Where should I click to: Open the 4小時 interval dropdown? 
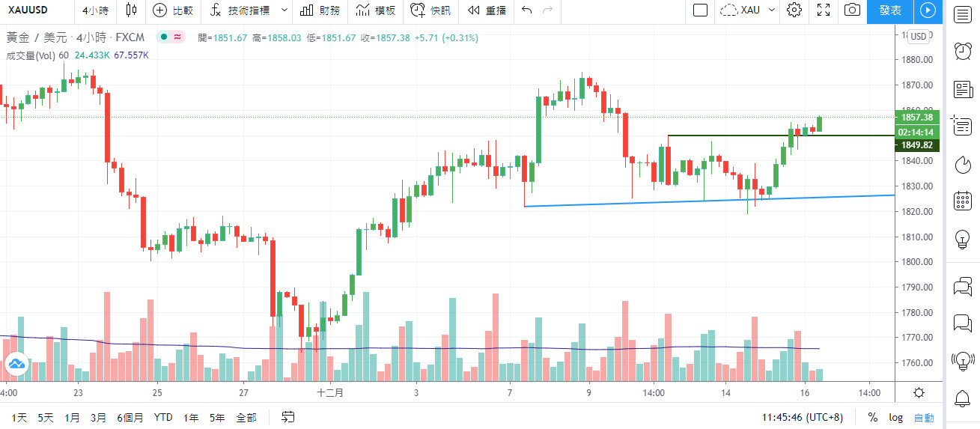pos(94,10)
